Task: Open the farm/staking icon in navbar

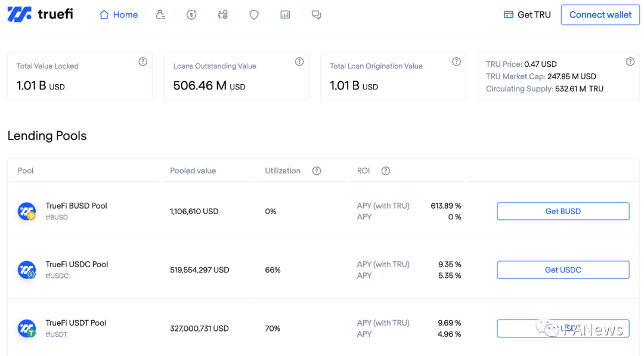Action: pyautogui.click(x=222, y=15)
